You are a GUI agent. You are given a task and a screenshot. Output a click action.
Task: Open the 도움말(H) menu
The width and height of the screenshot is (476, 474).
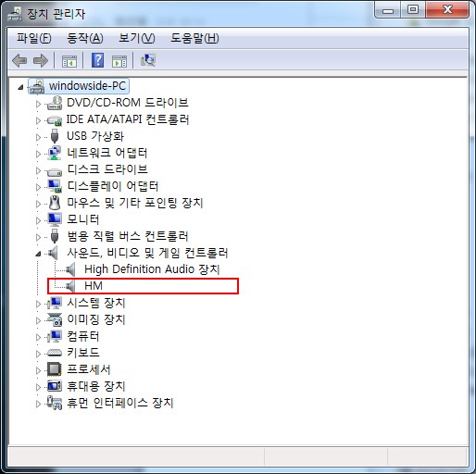coord(194,38)
